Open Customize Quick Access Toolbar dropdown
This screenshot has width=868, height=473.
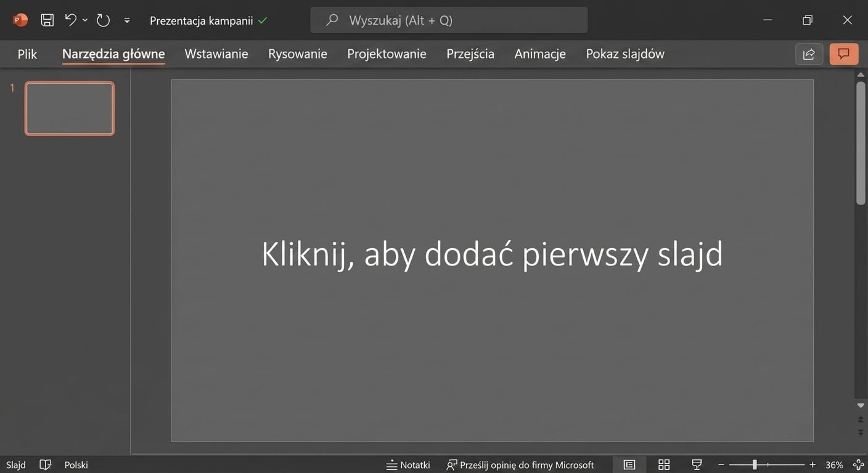(x=127, y=20)
